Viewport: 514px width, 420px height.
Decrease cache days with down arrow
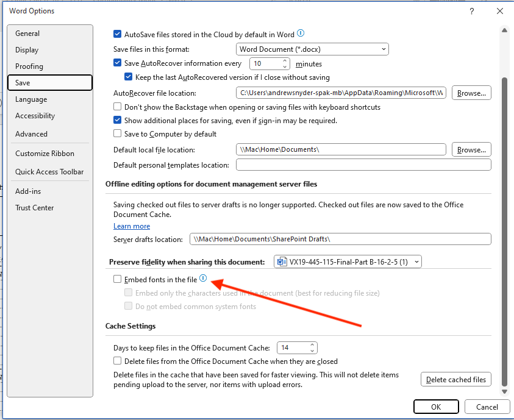(x=312, y=351)
